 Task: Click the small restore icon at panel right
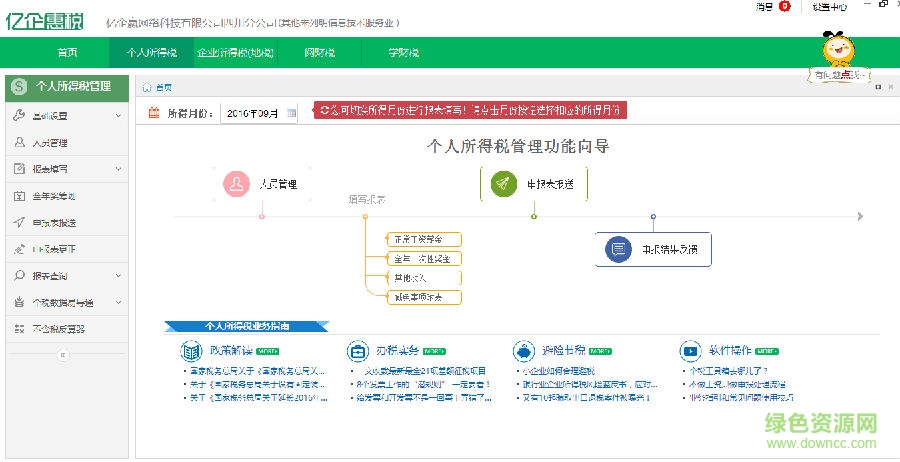click(878, 87)
